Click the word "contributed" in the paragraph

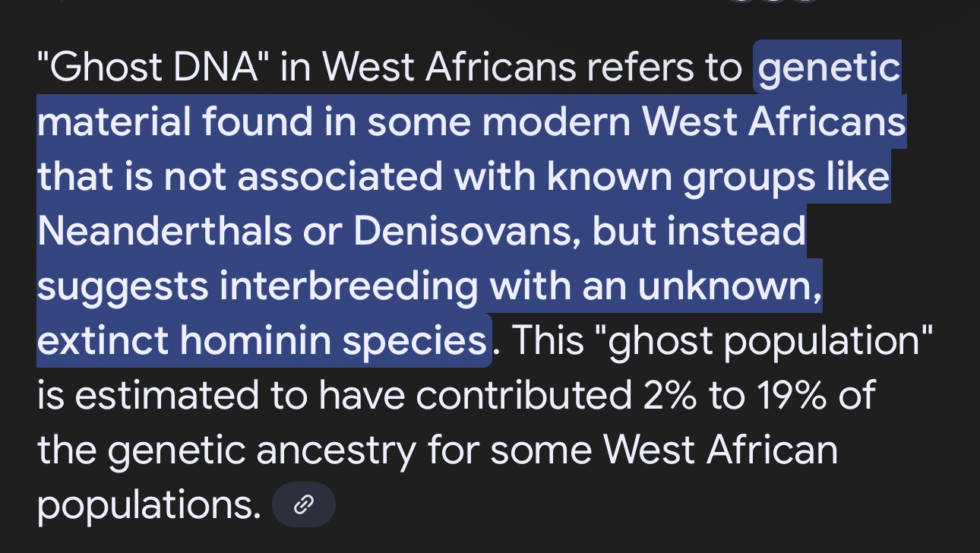pyautogui.click(x=530, y=396)
